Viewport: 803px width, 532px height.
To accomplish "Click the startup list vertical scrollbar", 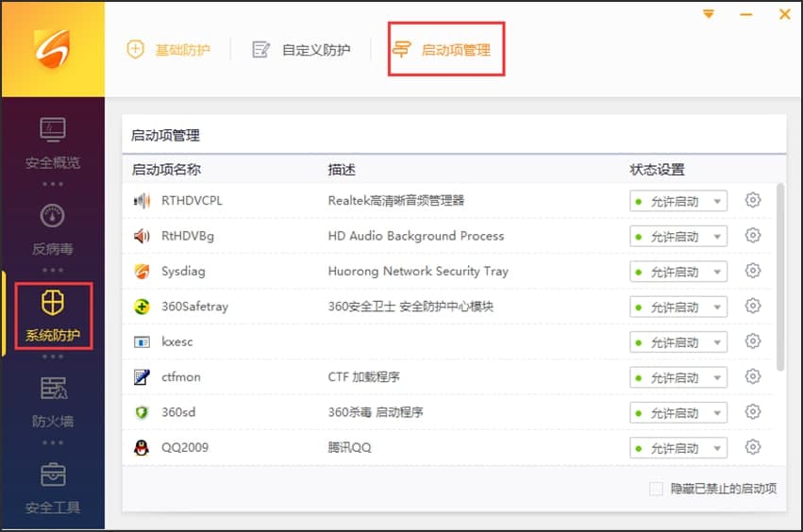I will click(x=780, y=276).
